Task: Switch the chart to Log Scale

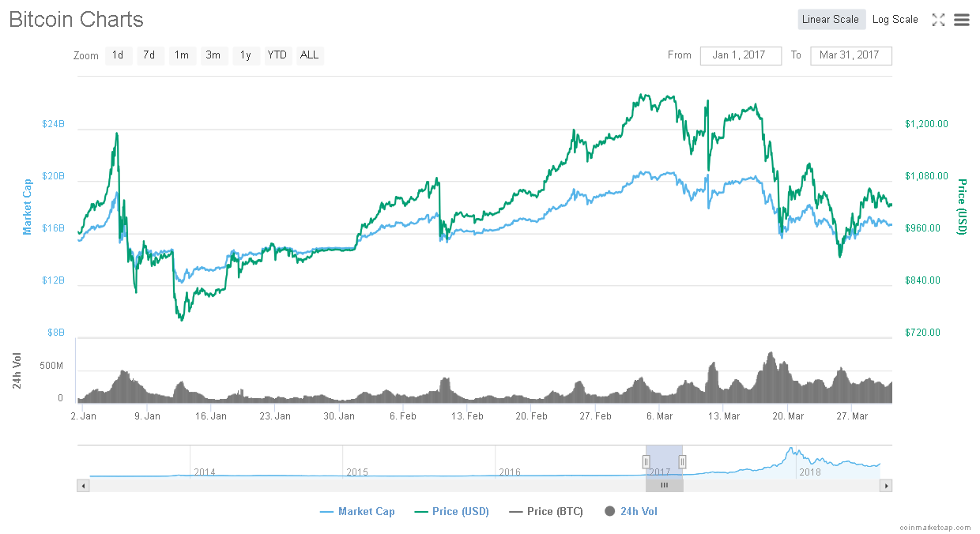Action: [x=895, y=19]
